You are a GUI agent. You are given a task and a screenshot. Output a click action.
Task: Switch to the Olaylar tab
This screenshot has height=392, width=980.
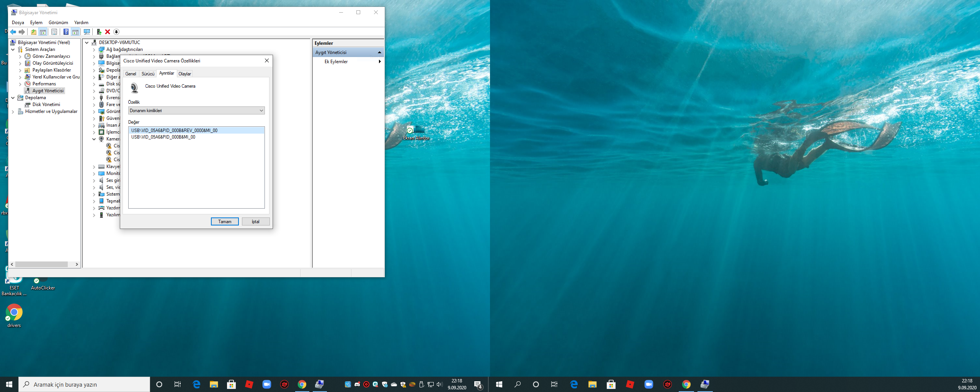click(x=185, y=74)
